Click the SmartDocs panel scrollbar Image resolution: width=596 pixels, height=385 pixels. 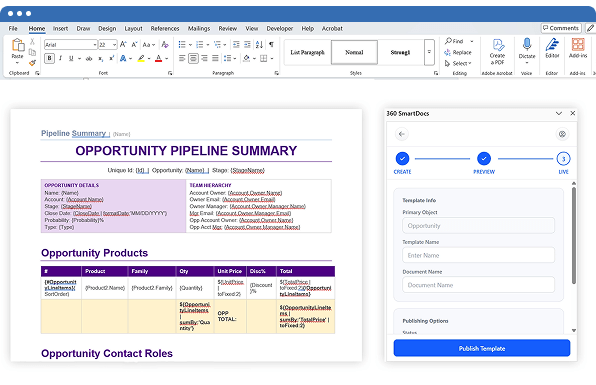point(574,236)
